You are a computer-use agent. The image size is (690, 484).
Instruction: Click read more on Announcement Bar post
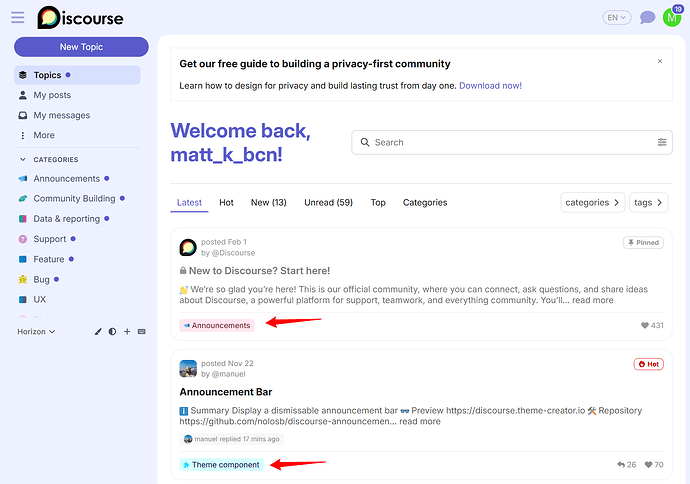[419, 422]
